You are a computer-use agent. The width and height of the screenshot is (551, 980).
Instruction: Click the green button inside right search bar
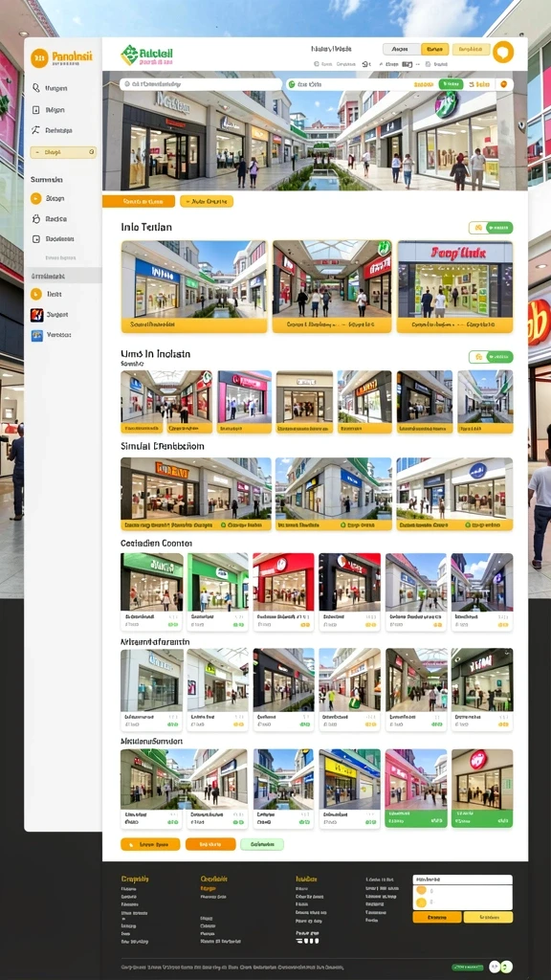pos(451,84)
